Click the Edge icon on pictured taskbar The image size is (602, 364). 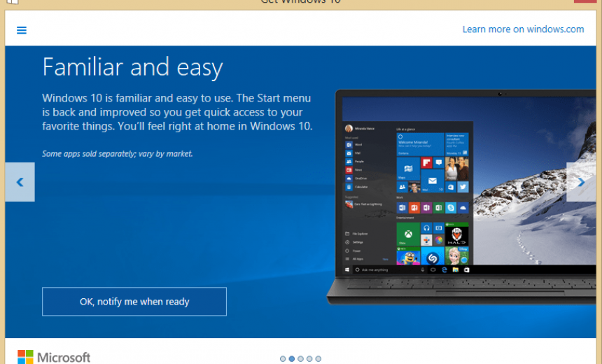444,269
